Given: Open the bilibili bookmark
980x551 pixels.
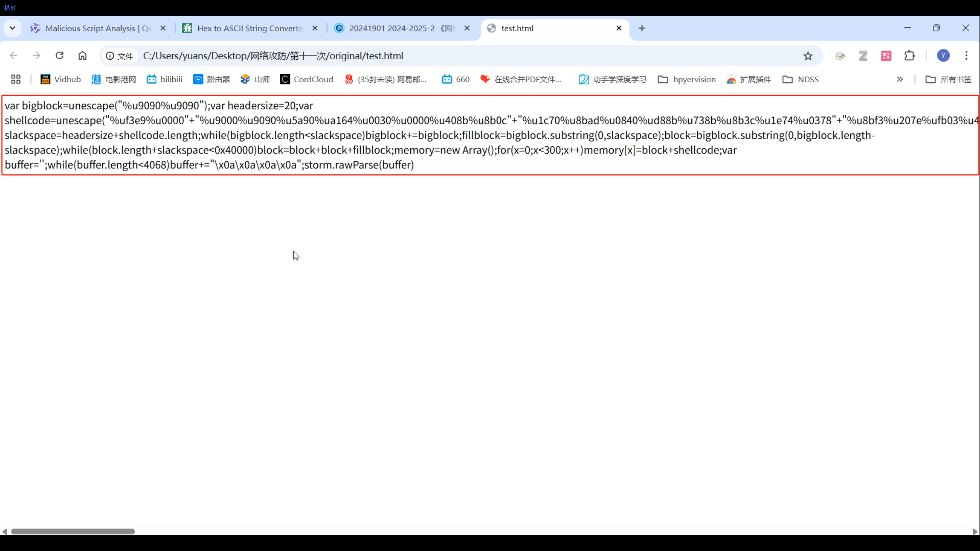Looking at the screenshot, I should [165, 79].
